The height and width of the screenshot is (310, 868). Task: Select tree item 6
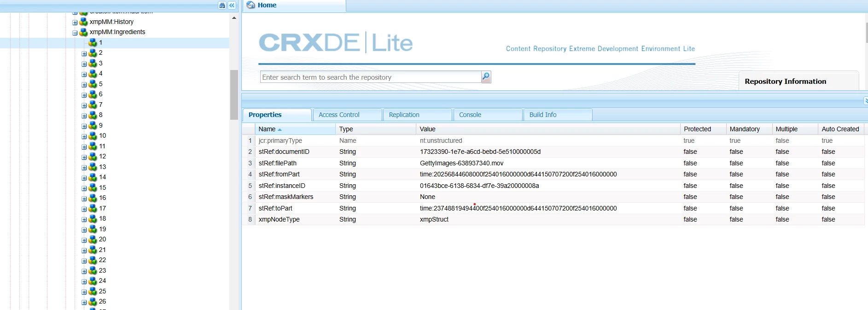click(100, 94)
